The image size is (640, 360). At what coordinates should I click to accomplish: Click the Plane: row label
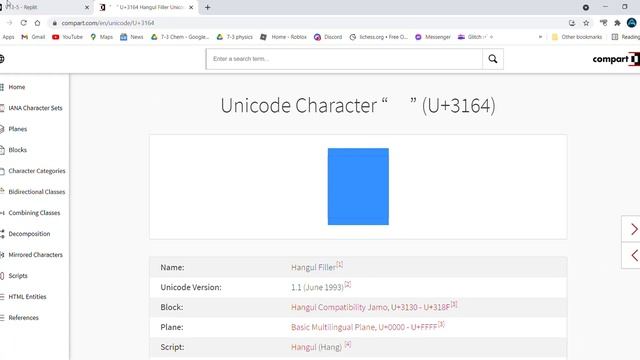click(172, 327)
